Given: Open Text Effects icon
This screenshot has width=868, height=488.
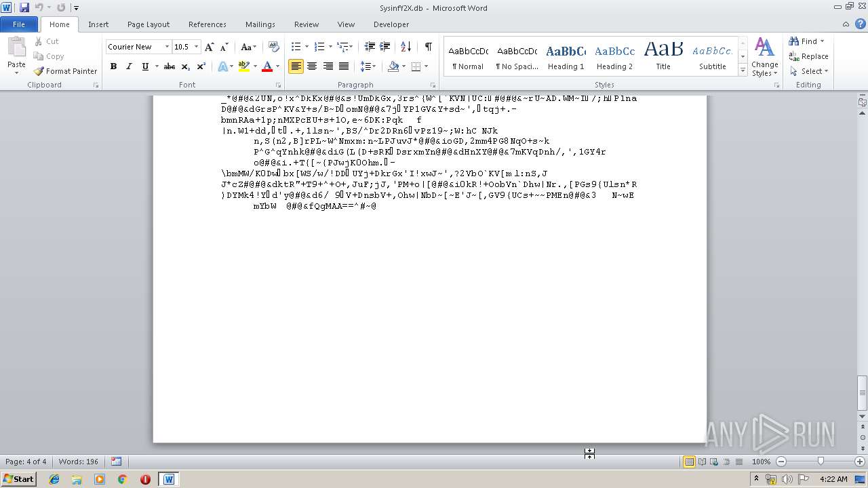Looking at the screenshot, I should point(222,66).
